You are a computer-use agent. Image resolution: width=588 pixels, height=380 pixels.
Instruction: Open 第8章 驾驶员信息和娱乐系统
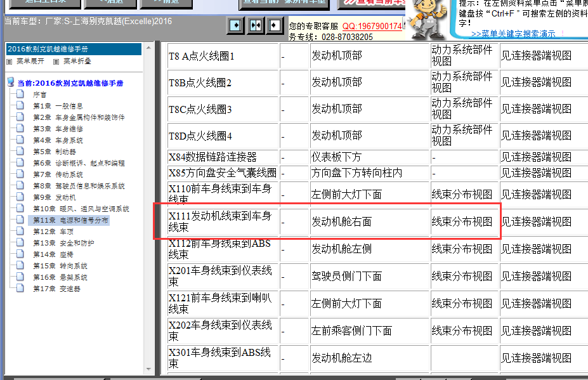point(79,186)
